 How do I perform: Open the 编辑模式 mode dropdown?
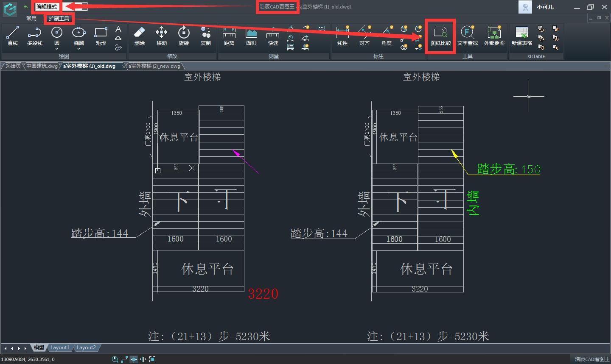pyautogui.click(x=61, y=7)
